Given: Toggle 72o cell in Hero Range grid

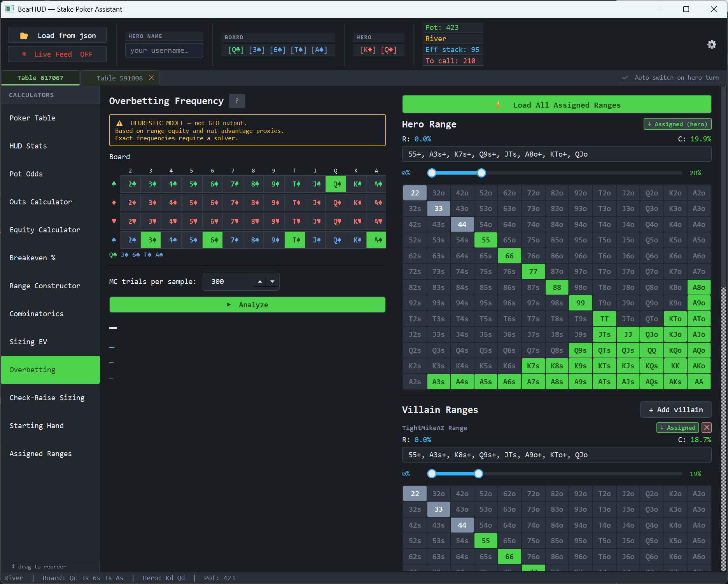Looking at the screenshot, I should pyautogui.click(x=533, y=193).
